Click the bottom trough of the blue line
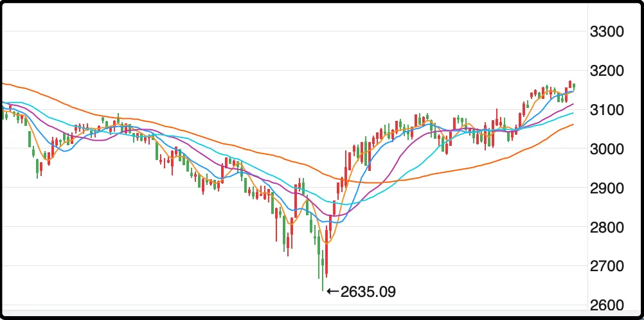 (339, 222)
